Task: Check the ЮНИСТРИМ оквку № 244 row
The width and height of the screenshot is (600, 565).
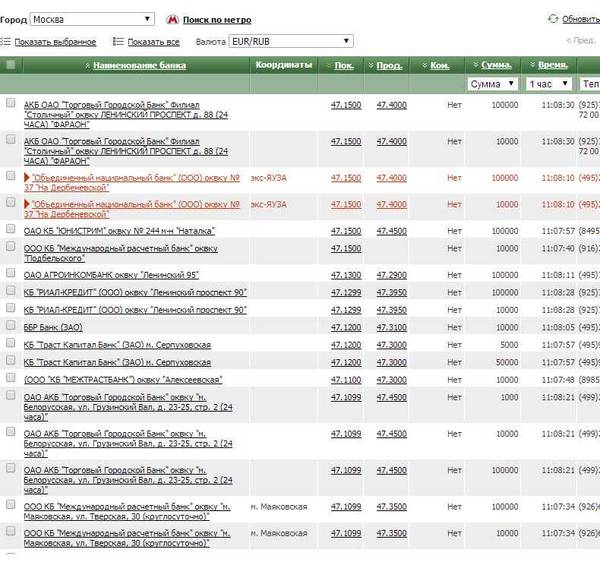Action: coord(11,229)
